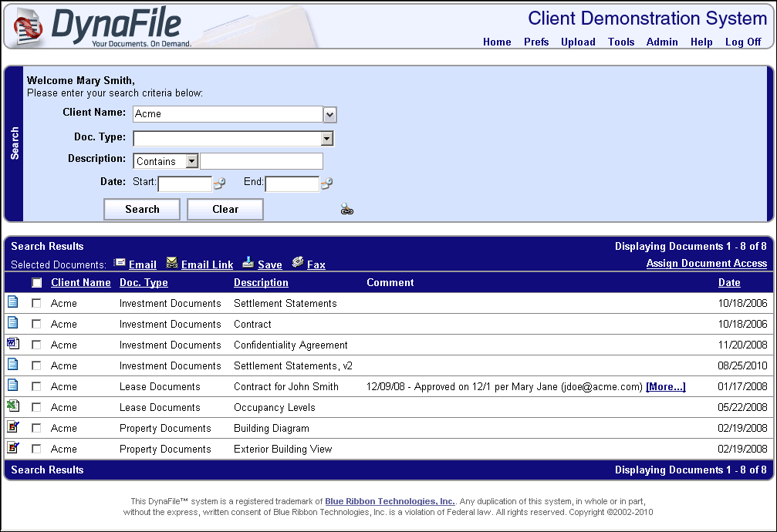The height and width of the screenshot is (532, 777).
Task: Click the DynaFile logo icon
Action: pos(28,28)
